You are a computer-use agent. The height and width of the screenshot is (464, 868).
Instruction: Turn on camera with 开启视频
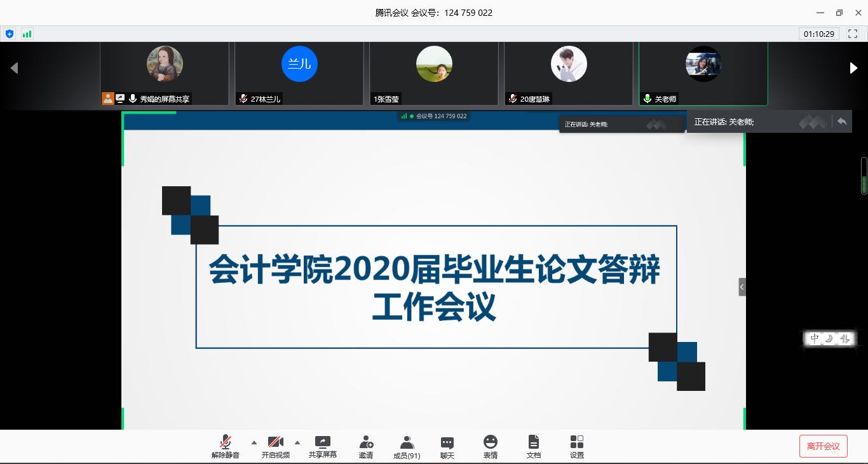(x=276, y=446)
